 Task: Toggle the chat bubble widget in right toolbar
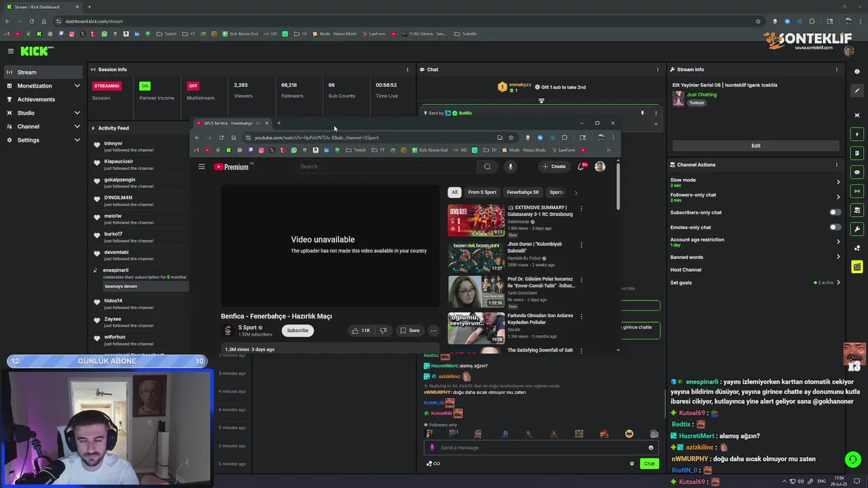[x=857, y=172]
